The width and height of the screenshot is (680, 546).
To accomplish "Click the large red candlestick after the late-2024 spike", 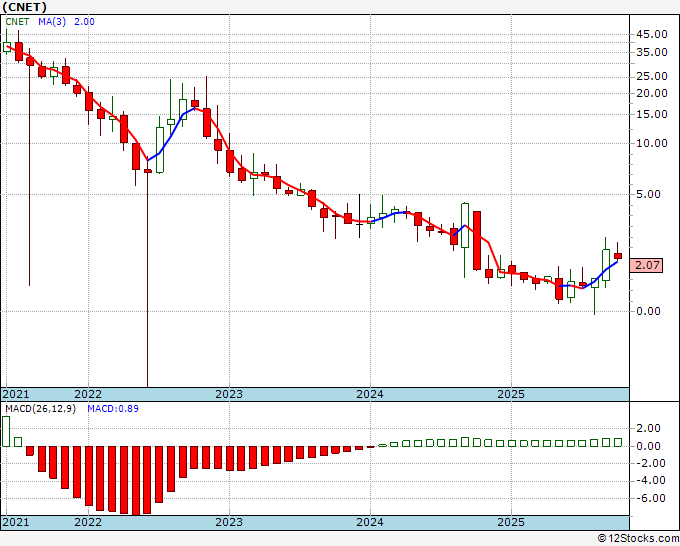I will (x=477, y=241).
